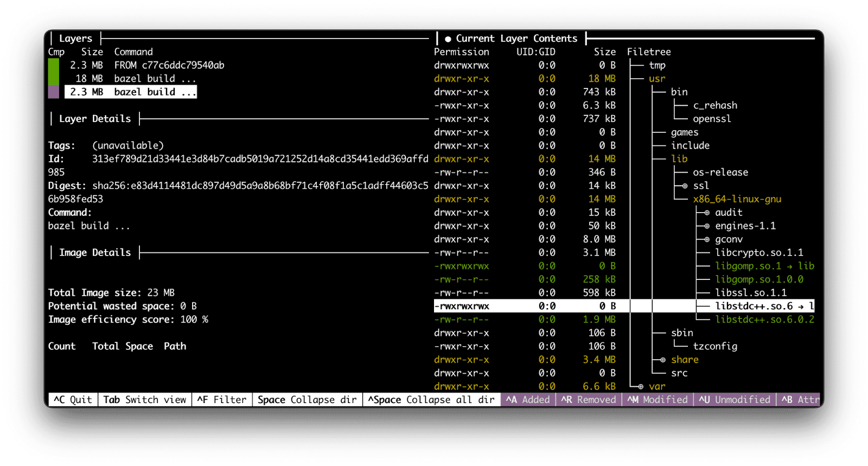Image resolution: width=868 pixels, height=466 pixels.
Task: Expand the ssl folder node
Action: (x=685, y=186)
